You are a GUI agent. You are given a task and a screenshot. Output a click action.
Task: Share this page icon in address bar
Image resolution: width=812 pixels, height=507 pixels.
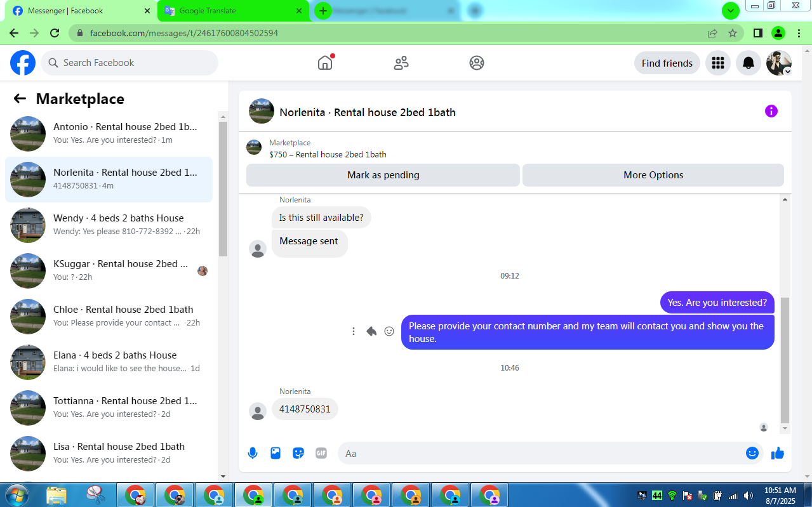tap(712, 33)
